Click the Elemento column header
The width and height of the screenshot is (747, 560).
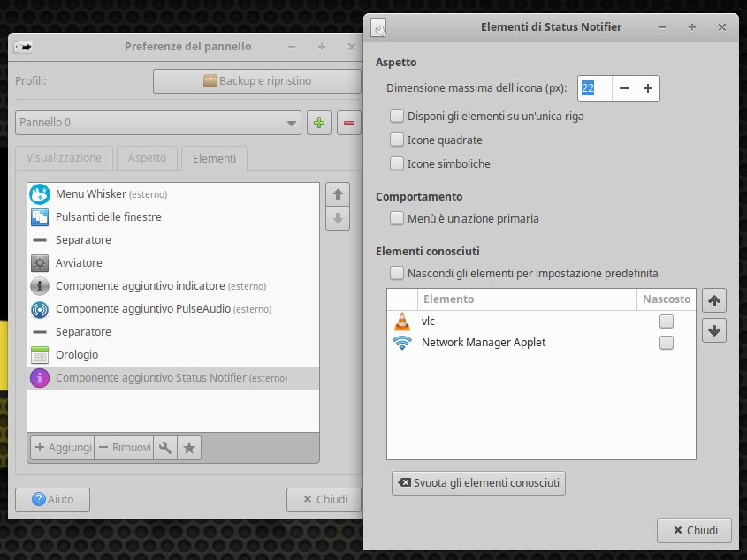point(527,299)
